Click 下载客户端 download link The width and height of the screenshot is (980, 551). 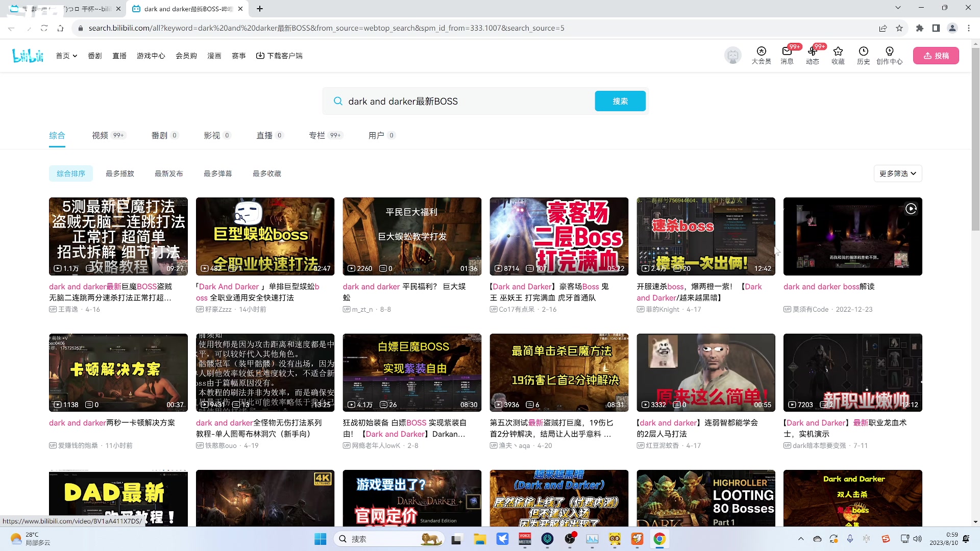[x=279, y=56]
